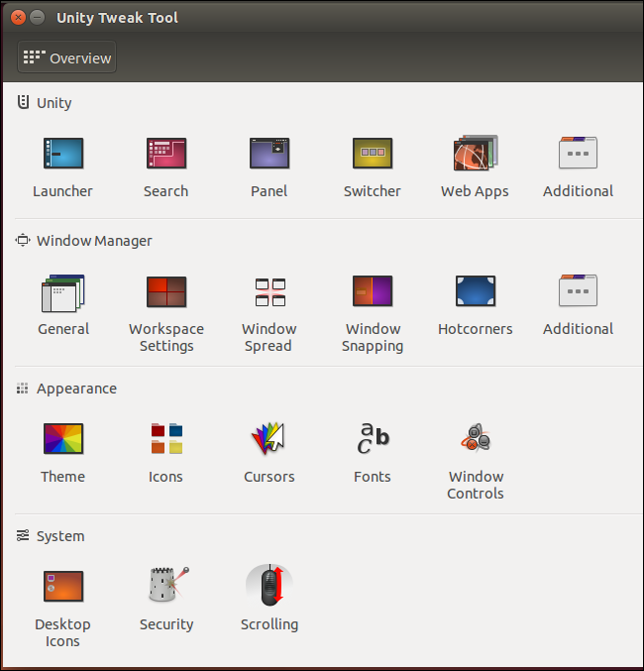Open the Launcher settings icon
The height and width of the screenshot is (671, 644).
pos(63,154)
